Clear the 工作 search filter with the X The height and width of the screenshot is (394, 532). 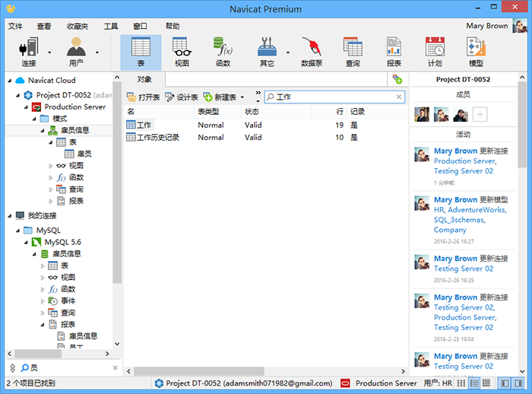point(399,97)
